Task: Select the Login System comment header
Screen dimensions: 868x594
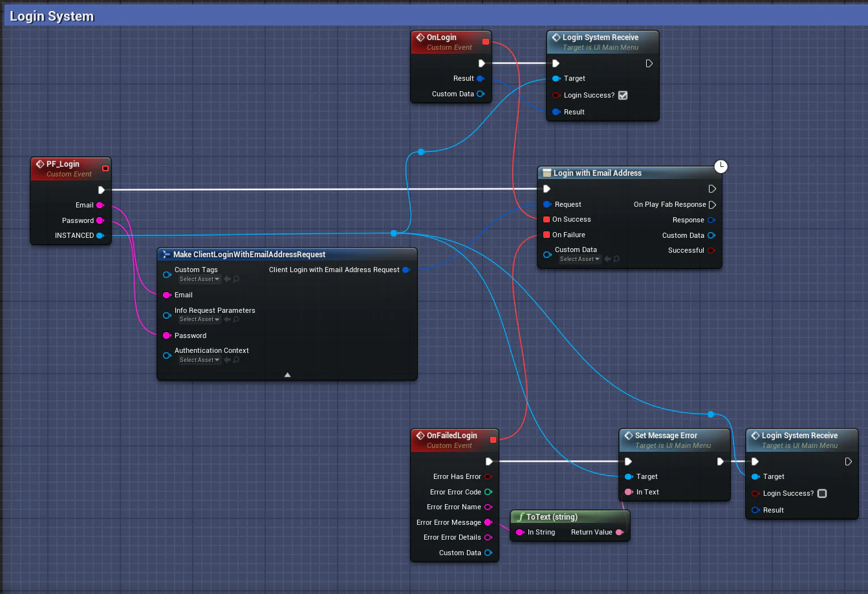Action: [52, 17]
